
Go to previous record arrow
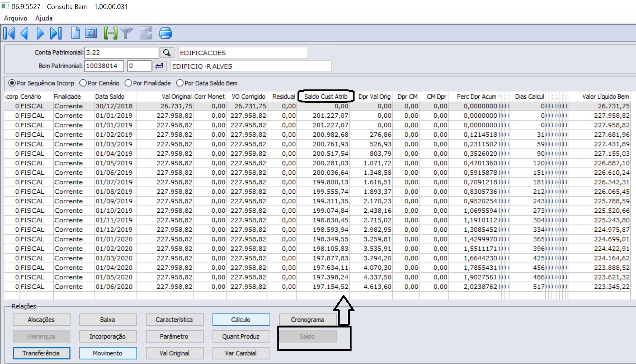25,34
